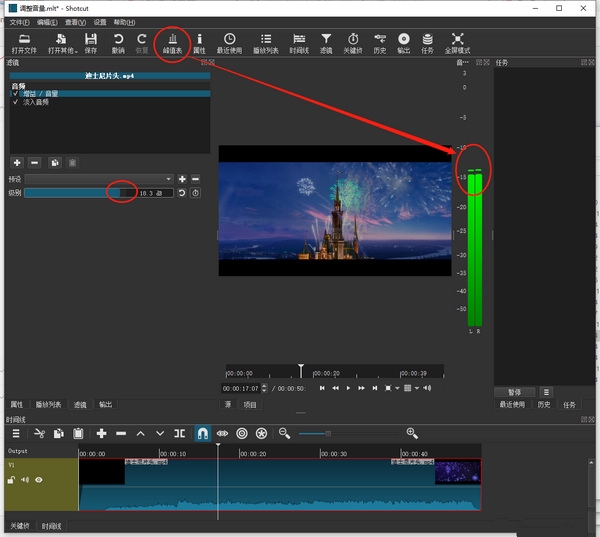Uncheck the 增益 / 音量 filter checkbox

click(x=15, y=94)
